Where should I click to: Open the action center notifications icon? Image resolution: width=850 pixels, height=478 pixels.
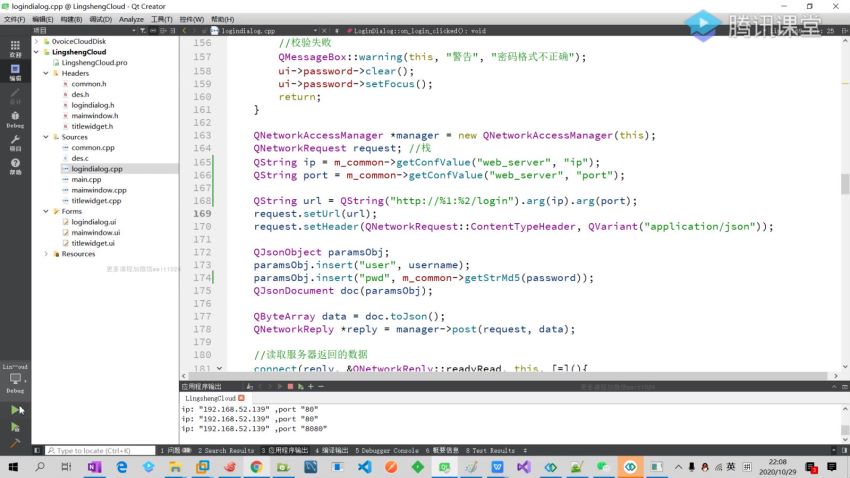(x=832, y=467)
